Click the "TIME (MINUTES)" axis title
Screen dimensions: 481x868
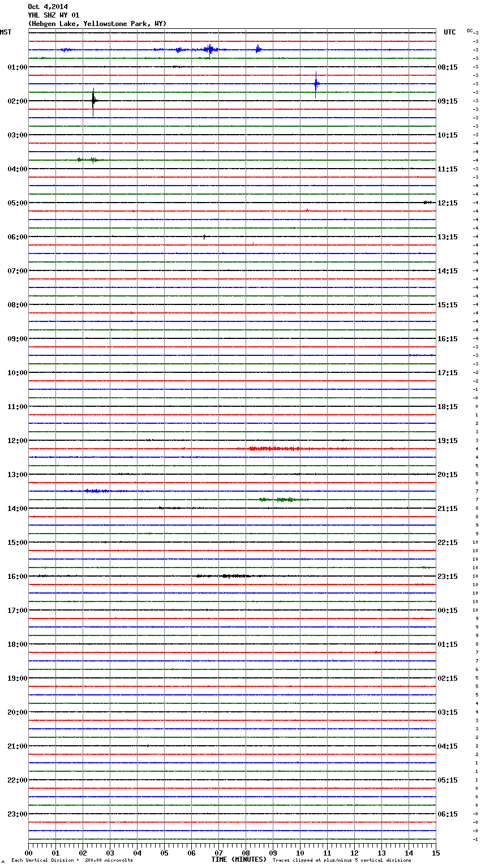[239, 860]
